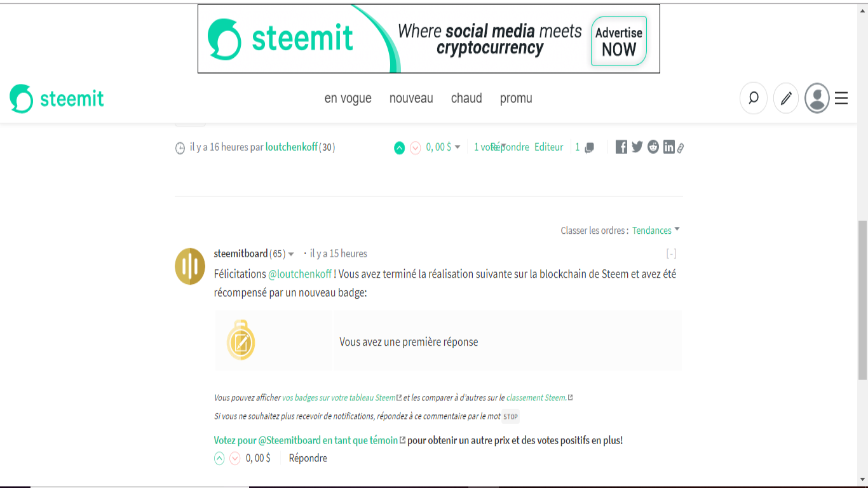Share post on LinkedIn icon
The height and width of the screenshot is (488, 868).
(x=669, y=147)
